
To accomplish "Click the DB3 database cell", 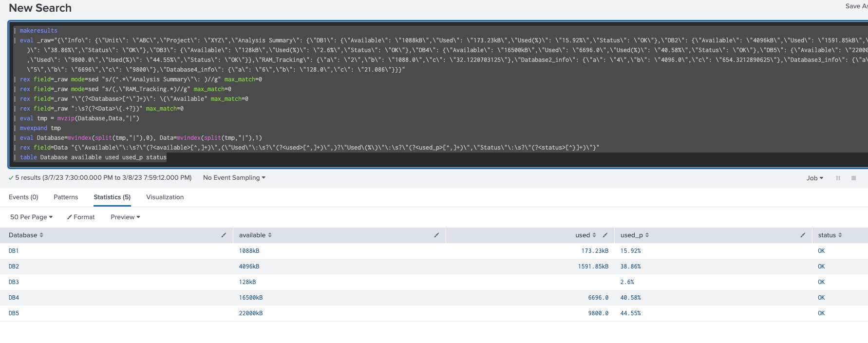I will coord(14,282).
